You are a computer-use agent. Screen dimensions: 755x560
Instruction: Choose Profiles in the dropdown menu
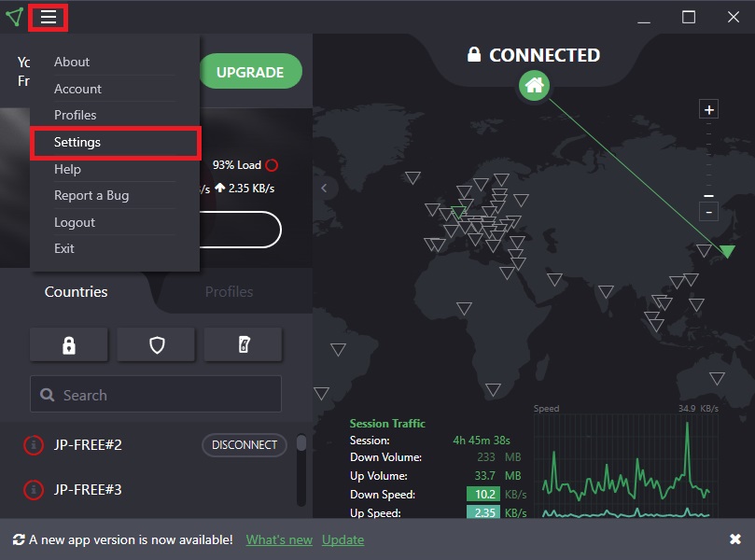[x=75, y=115]
